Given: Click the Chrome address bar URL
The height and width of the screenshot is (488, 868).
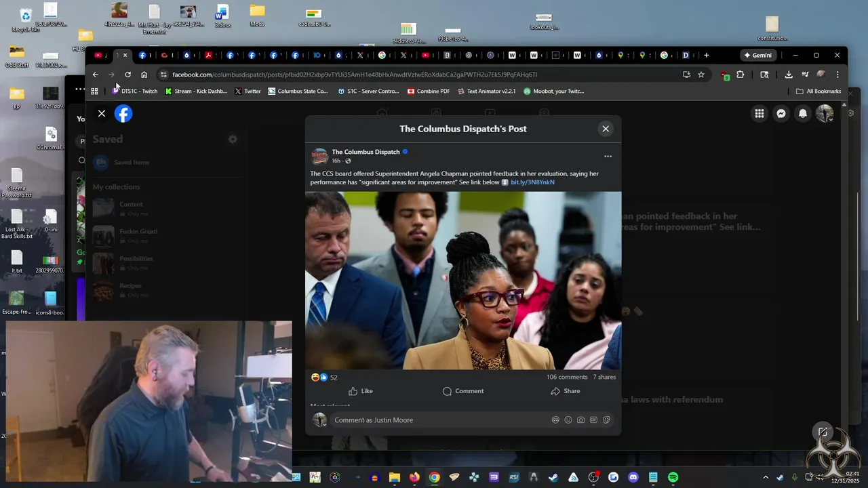Looking at the screenshot, I should [x=355, y=75].
